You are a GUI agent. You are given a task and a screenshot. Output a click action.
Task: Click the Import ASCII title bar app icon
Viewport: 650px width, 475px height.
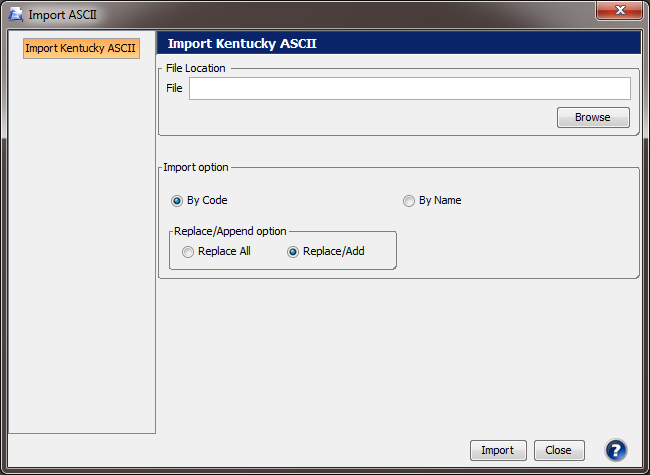click(x=15, y=15)
